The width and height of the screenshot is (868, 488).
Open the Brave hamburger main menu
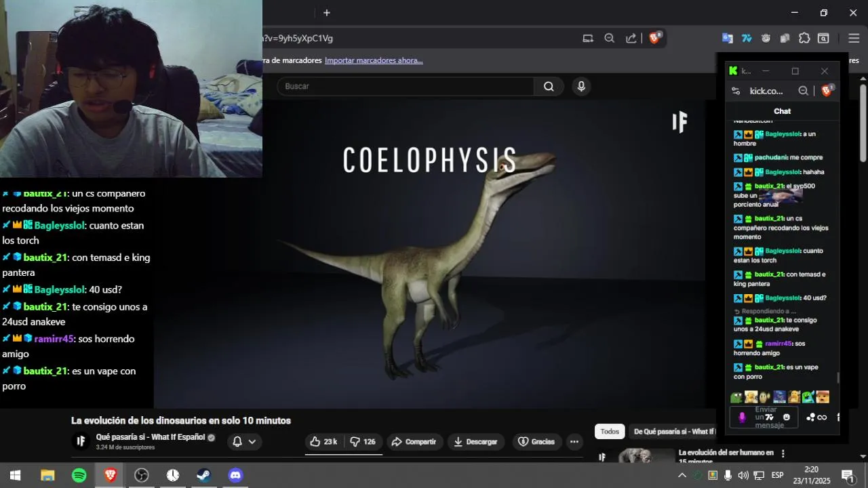click(853, 39)
